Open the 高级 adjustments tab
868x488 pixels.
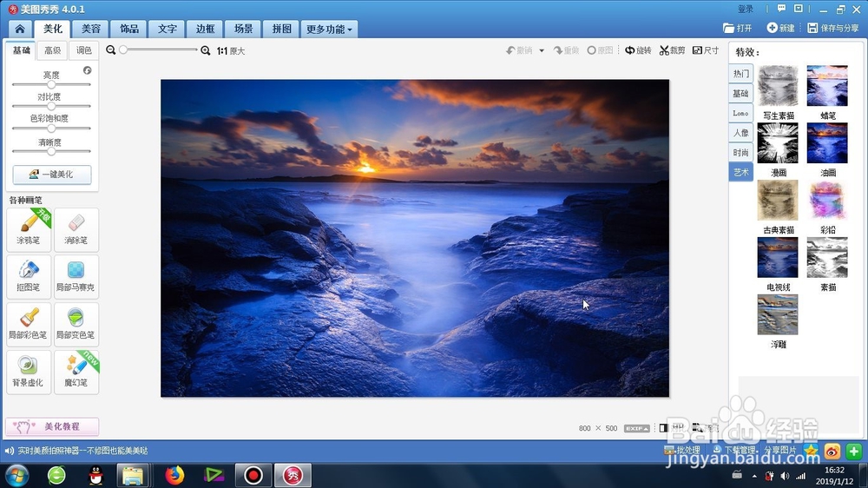pos(53,50)
